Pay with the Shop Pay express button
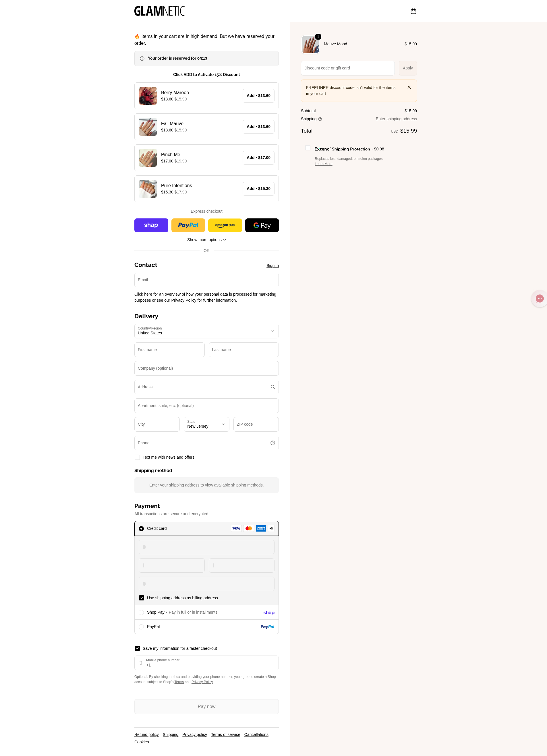Screen dimensions: 547x756 coord(151,225)
